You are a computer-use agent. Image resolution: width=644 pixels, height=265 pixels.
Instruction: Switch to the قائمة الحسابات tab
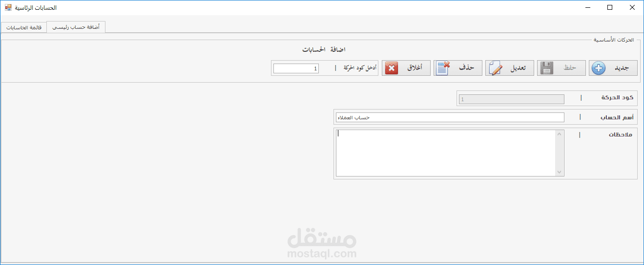point(24,28)
